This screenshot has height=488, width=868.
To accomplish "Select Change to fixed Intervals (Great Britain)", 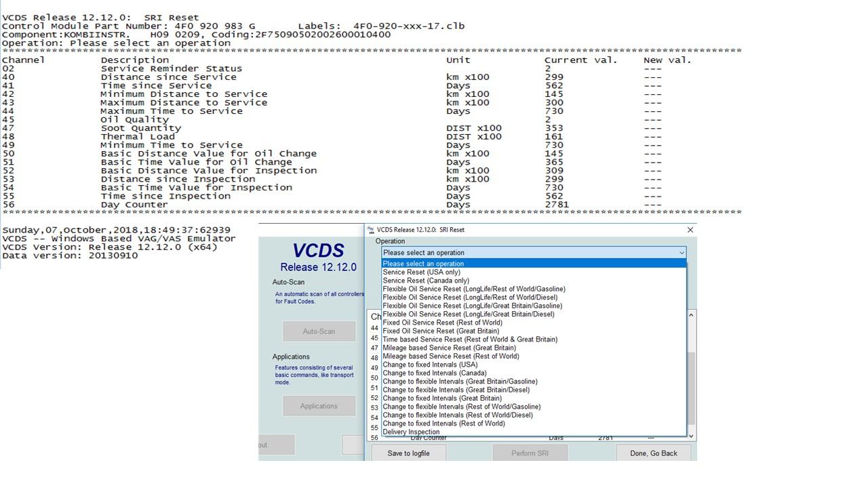I will click(x=534, y=398).
